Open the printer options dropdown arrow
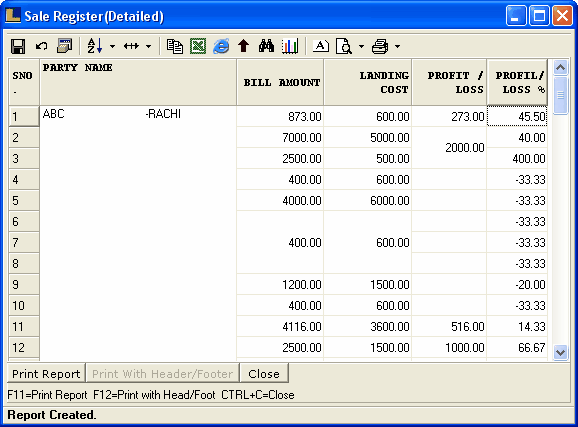The height and width of the screenshot is (427, 578). click(397, 46)
